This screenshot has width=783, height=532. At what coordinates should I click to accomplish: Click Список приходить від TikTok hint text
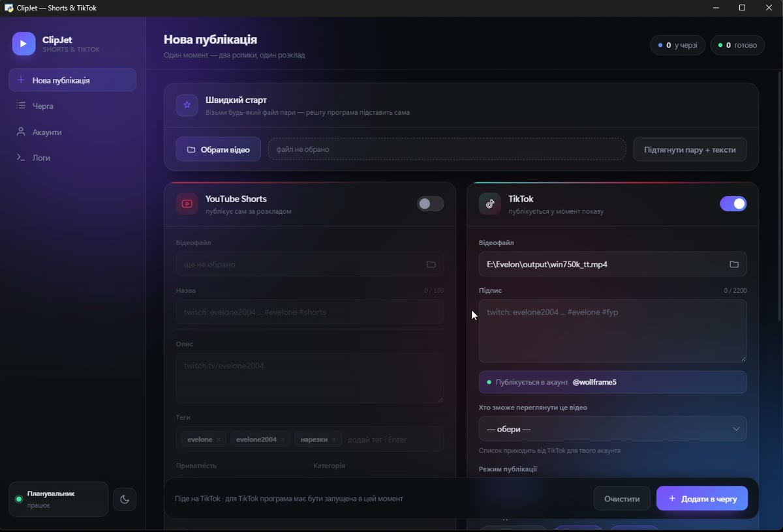click(549, 451)
